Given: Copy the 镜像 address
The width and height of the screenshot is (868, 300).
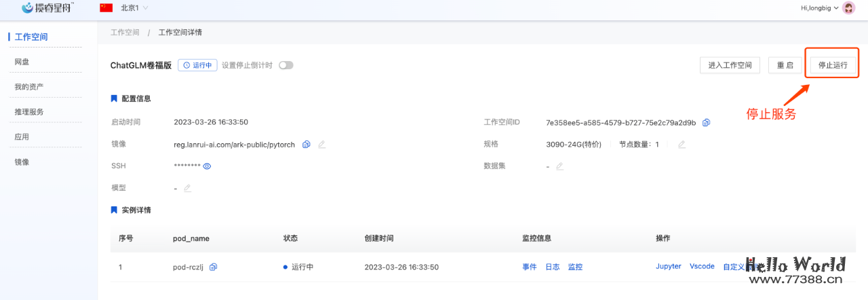Looking at the screenshot, I should click(307, 145).
